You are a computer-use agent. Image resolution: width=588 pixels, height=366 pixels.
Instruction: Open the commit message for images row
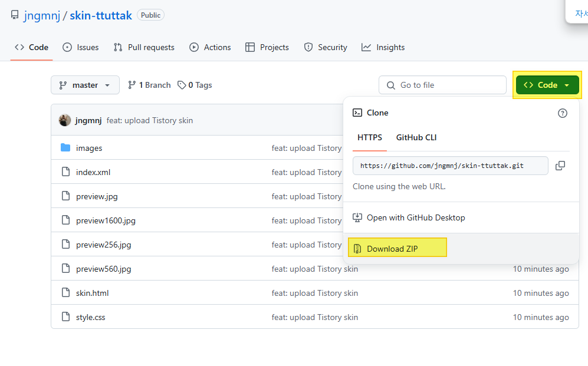(x=307, y=148)
